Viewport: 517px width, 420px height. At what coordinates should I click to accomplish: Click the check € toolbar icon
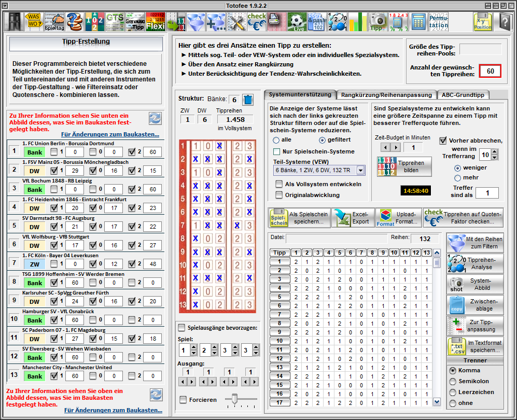point(257,22)
